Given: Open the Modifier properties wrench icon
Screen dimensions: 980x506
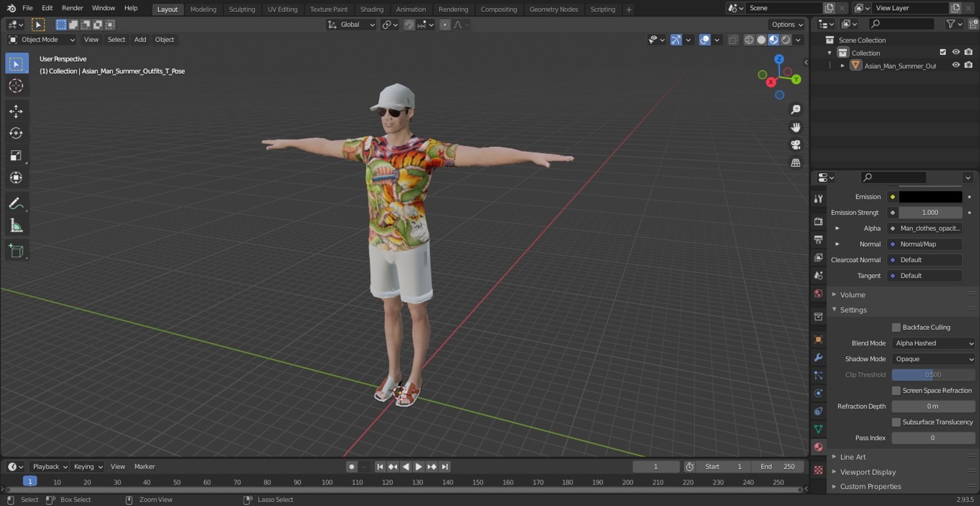Looking at the screenshot, I should (x=818, y=357).
